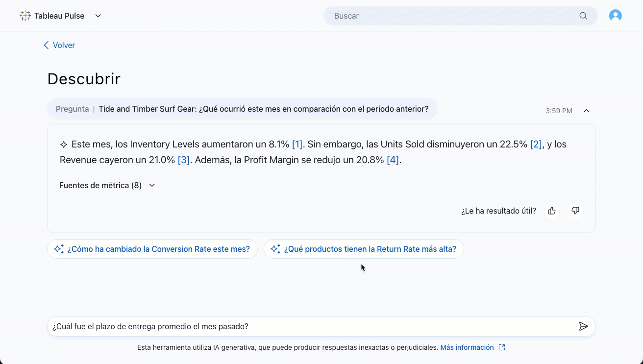Collapse the answer with the chevron up

tap(586, 111)
